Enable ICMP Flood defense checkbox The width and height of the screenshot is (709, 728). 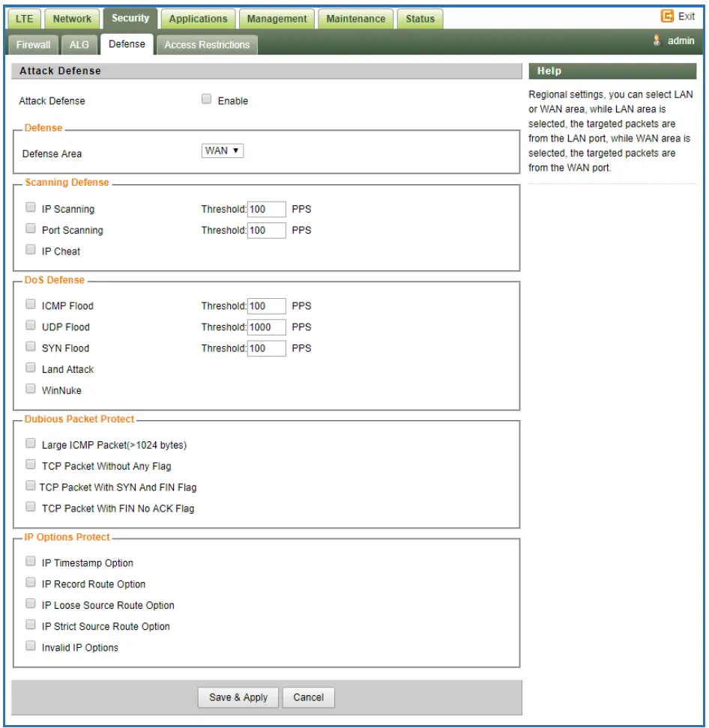(x=31, y=304)
